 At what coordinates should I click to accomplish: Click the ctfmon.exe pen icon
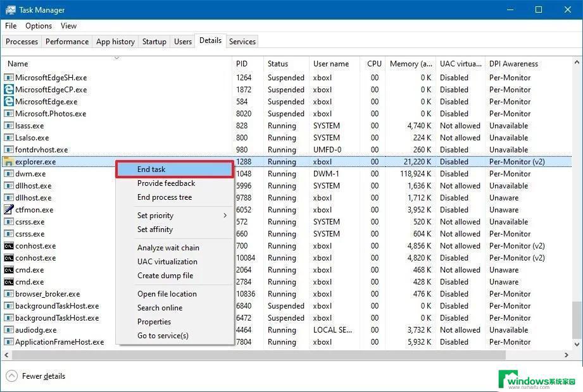pyautogui.click(x=9, y=210)
